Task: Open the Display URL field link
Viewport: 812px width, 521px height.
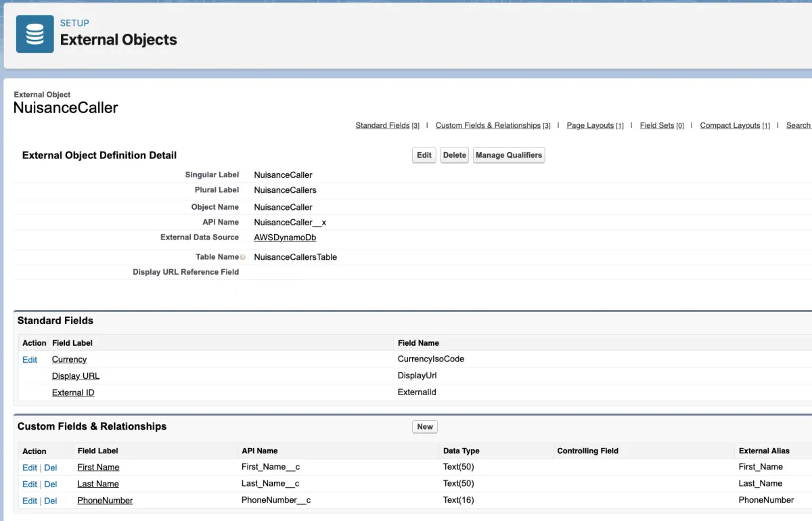Action: [x=76, y=376]
